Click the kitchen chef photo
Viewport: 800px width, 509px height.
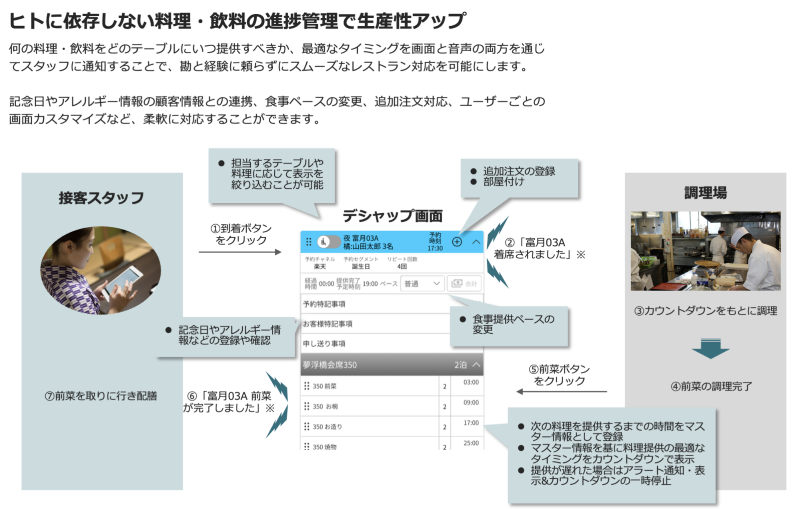(706, 251)
